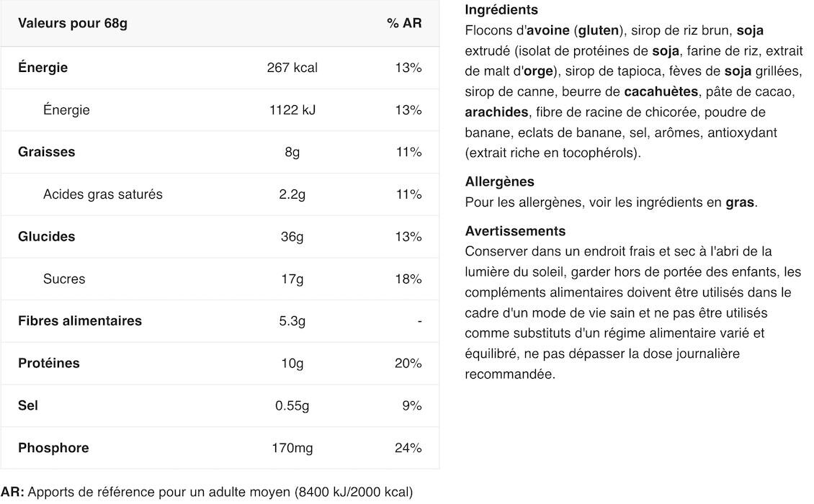Select the bold word 'cacahuètes' in ingredients
This screenshot has height=504, width=814.
point(661,92)
